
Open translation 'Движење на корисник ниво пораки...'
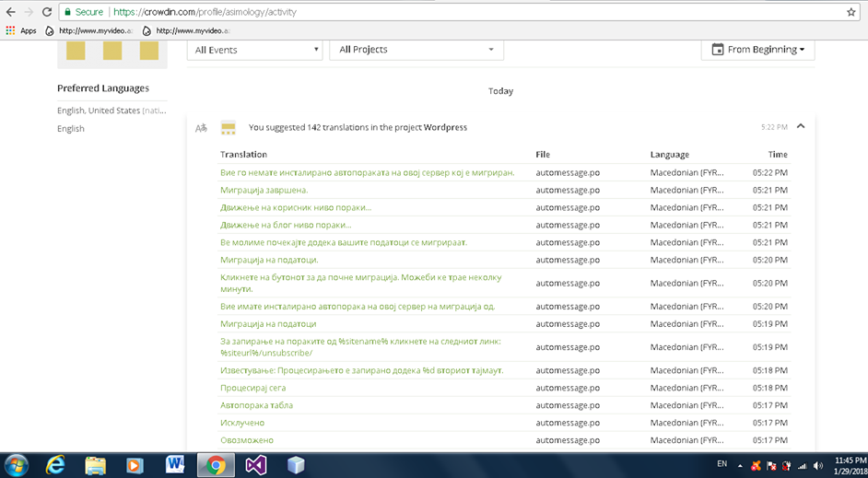click(296, 208)
